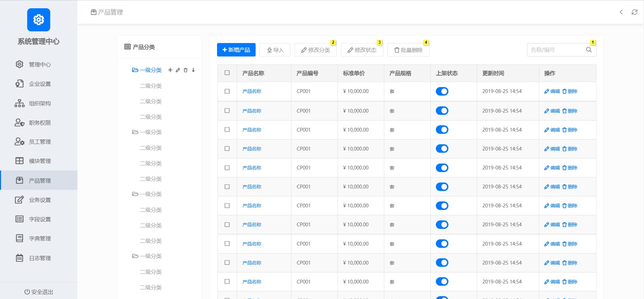
Task: Click the 产品分类 panel heading
Action: click(140, 47)
